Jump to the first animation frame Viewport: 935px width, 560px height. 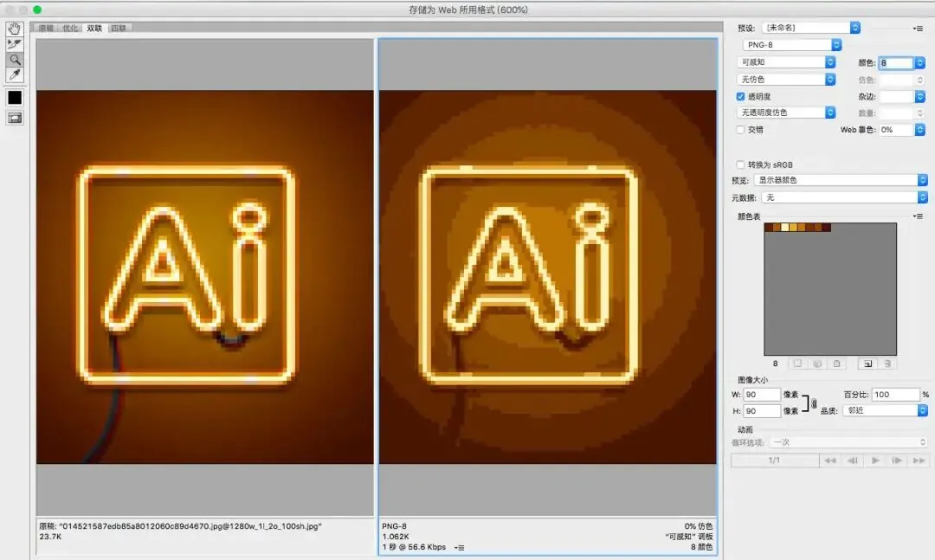click(x=830, y=460)
